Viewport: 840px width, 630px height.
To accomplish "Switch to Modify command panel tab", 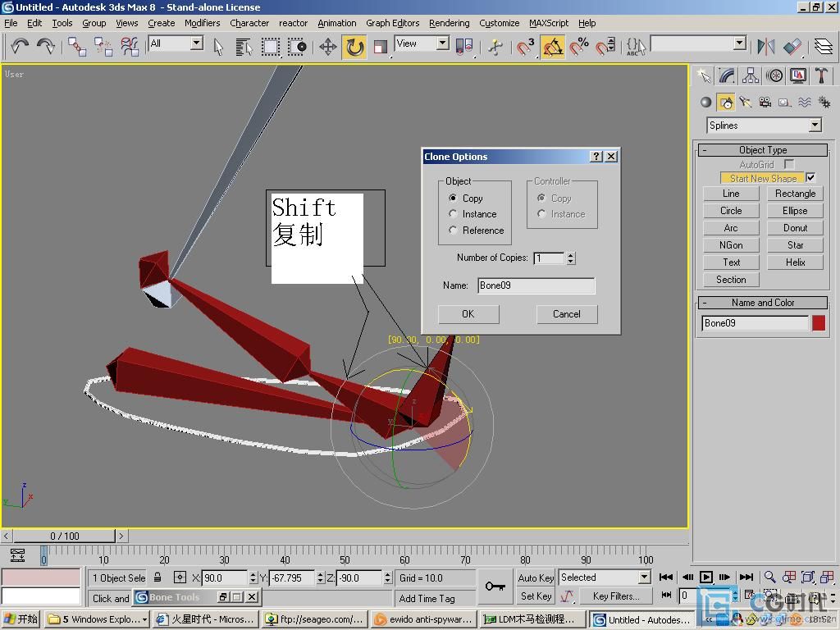I will point(727,75).
